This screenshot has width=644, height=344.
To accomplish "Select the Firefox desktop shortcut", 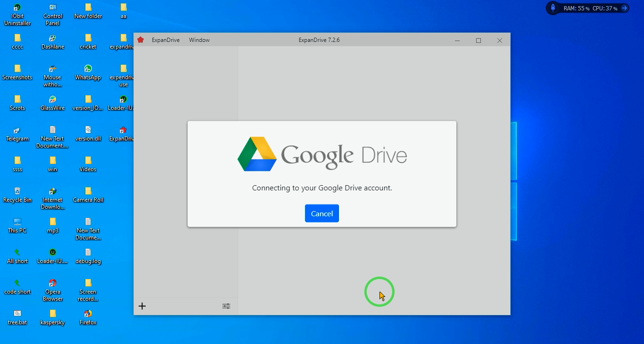I will (88, 318).
